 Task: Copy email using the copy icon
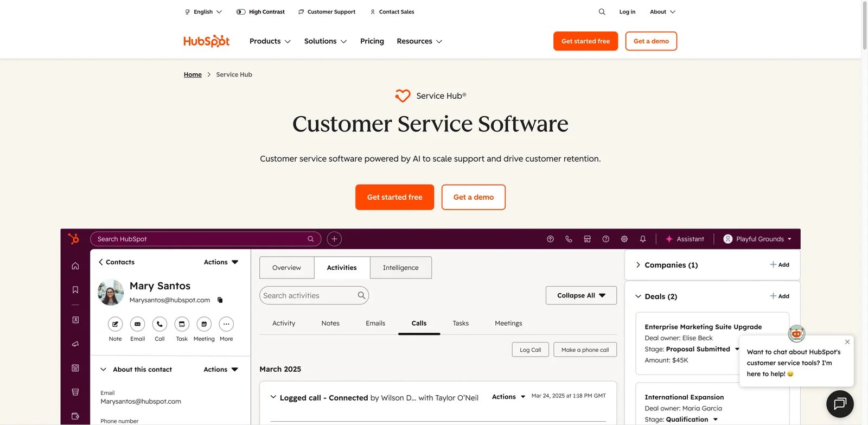click(220, 300)
